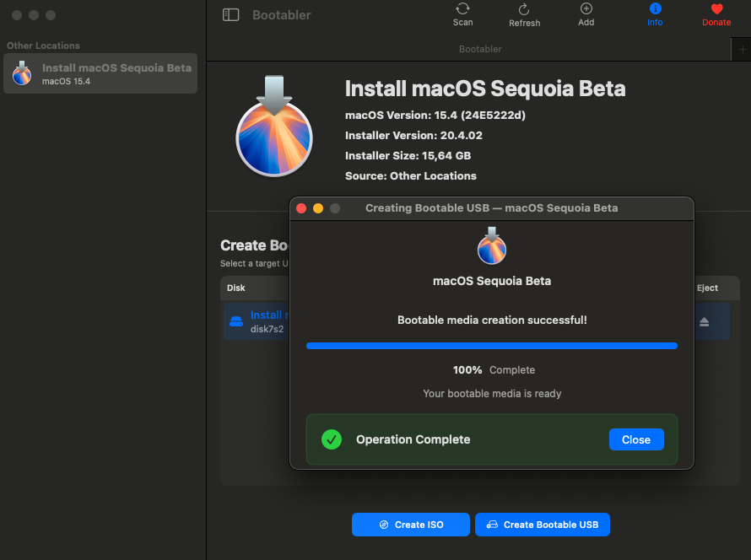Image resolution: width=751 pixels, height=560 pixels.
Task: Click Source: Other Locations text
Action: 410,175
